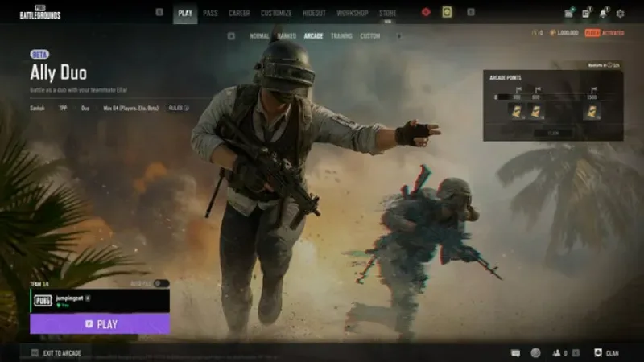This screenshot has width=644, height=362.
Task: Select the second arcade reward thumbnail
Action: 535,111
